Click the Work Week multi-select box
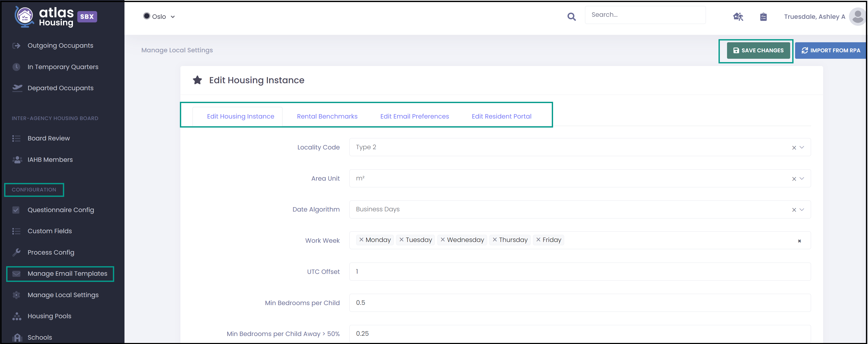Image resolution: width=868 pixels, height=344 pixels. [580, 241]
